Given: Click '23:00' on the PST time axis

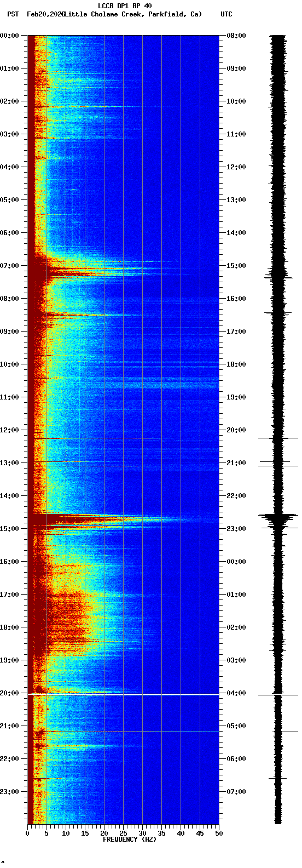Looking at the screenshot, I should tap(10, 792).
